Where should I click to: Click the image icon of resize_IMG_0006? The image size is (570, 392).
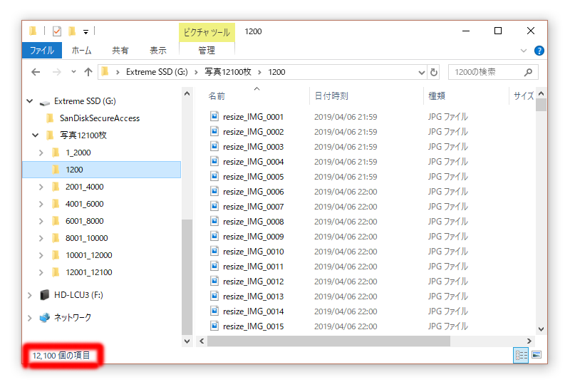(x=214, y=191)
